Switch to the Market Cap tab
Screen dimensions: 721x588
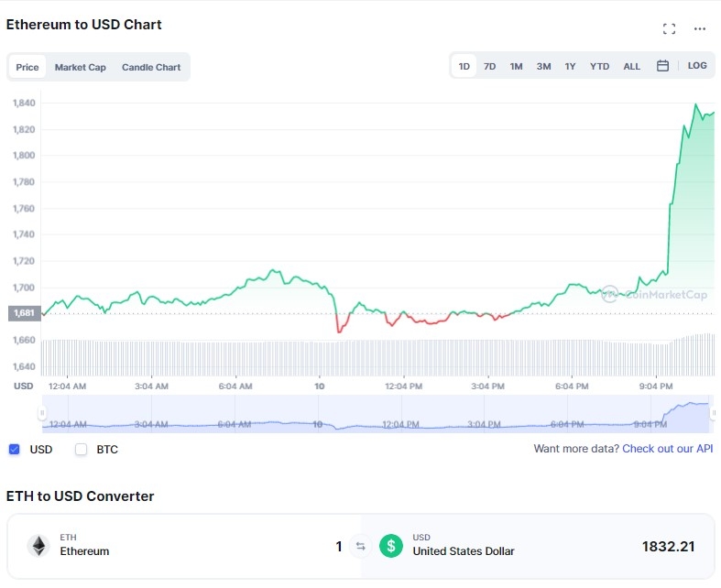pos(80,67)
